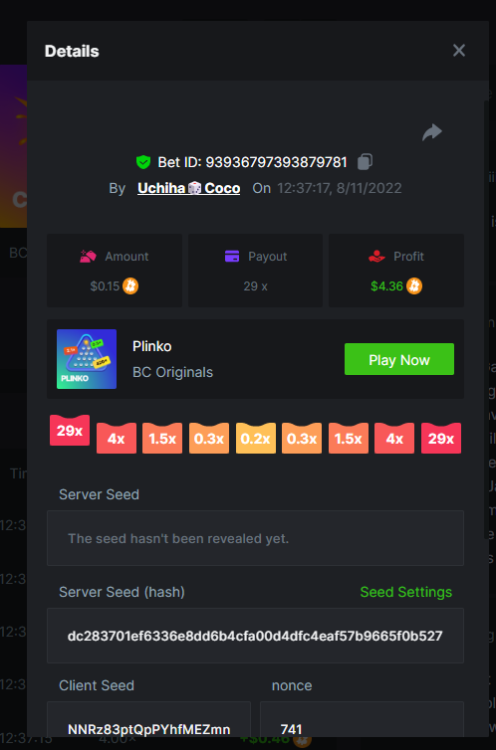This screenshot has height=750, width=496.
Task: Click the nonce field showing 741
Action: (x=362, y=719)
